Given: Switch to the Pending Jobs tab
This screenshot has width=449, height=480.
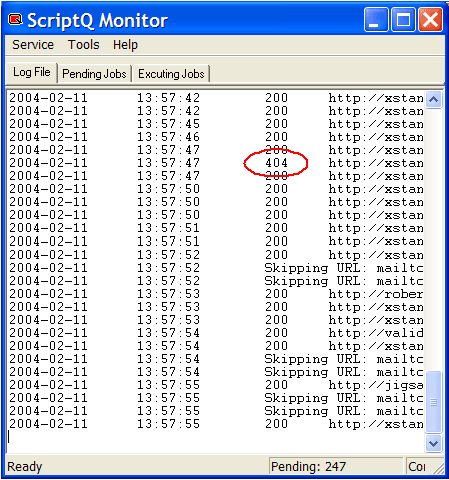Looking at the screenshot, I should (x=94, y=74).
